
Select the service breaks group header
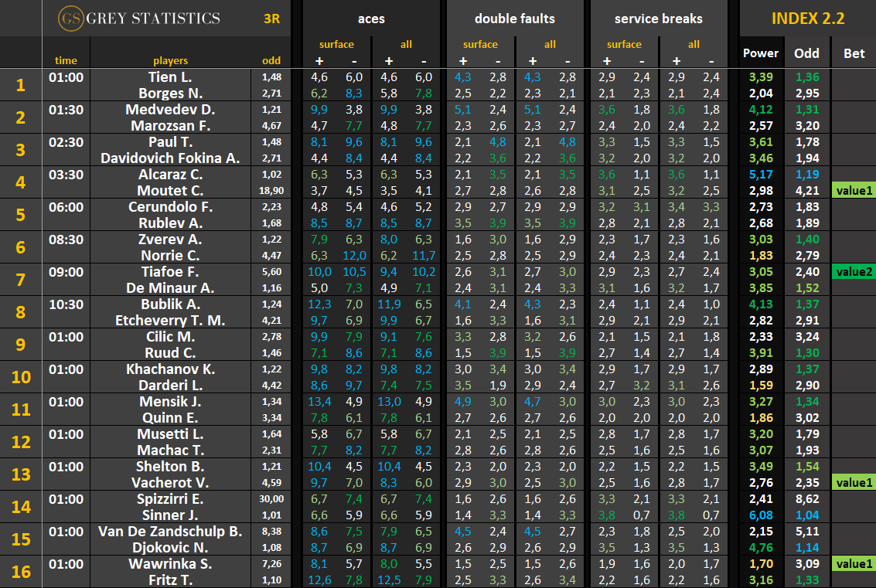659,18
